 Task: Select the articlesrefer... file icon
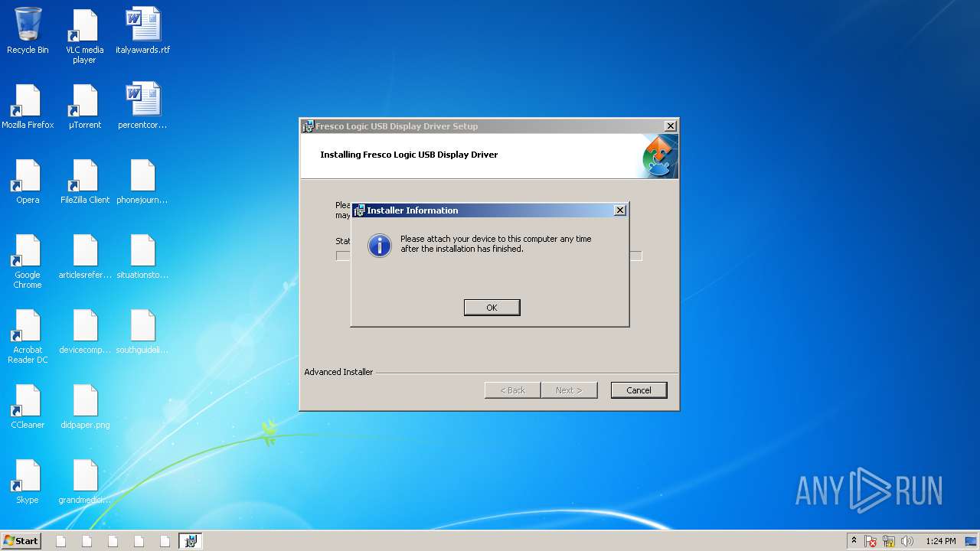coord(84,256)
